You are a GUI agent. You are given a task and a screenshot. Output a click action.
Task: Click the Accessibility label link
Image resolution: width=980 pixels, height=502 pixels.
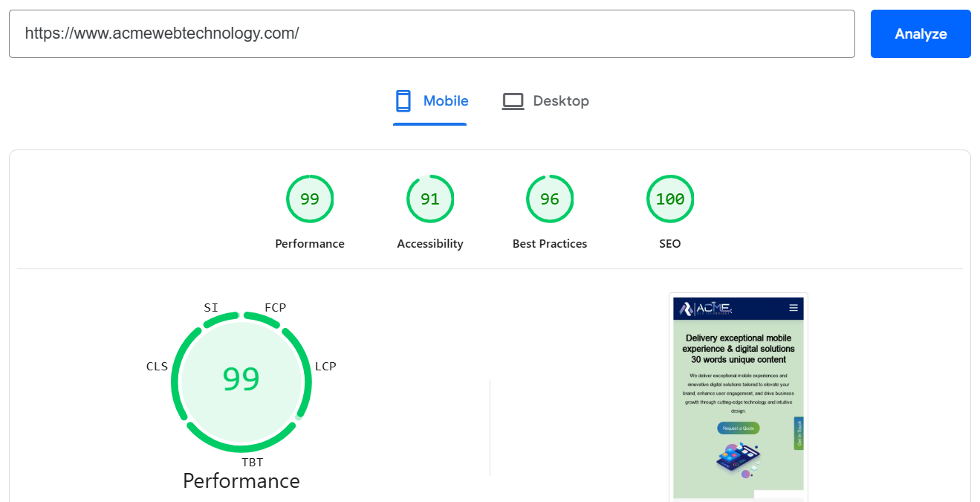click(430, 243)
